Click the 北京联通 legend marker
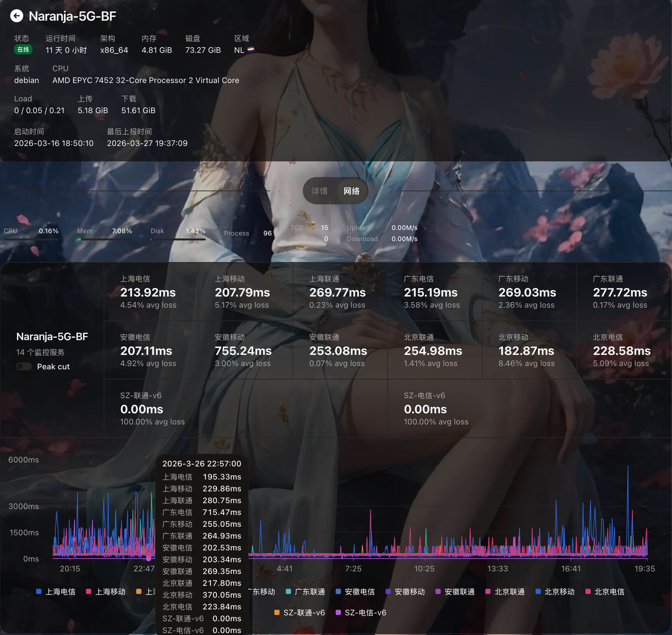The width and height of the screenshot is (672, 635). 488,591
